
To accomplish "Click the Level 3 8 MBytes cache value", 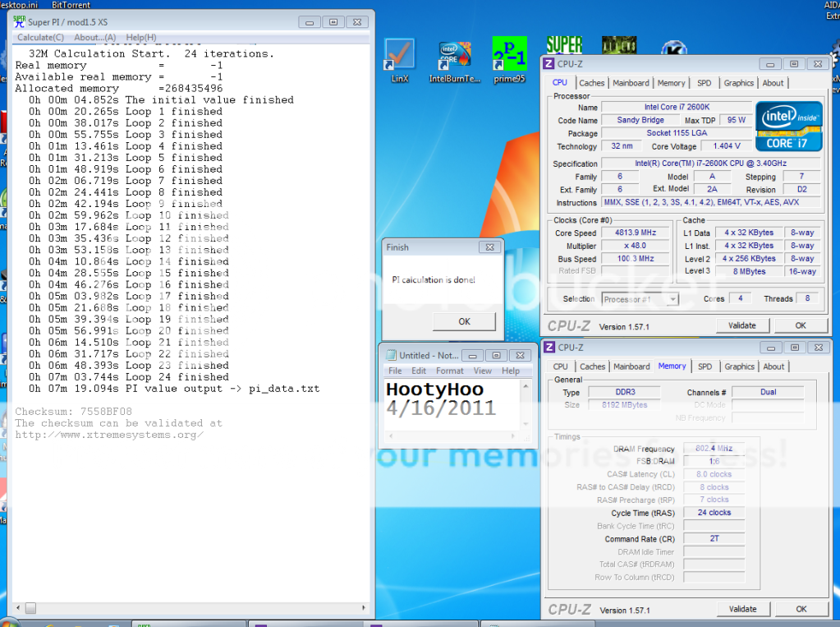I will [x=749, y=271].
